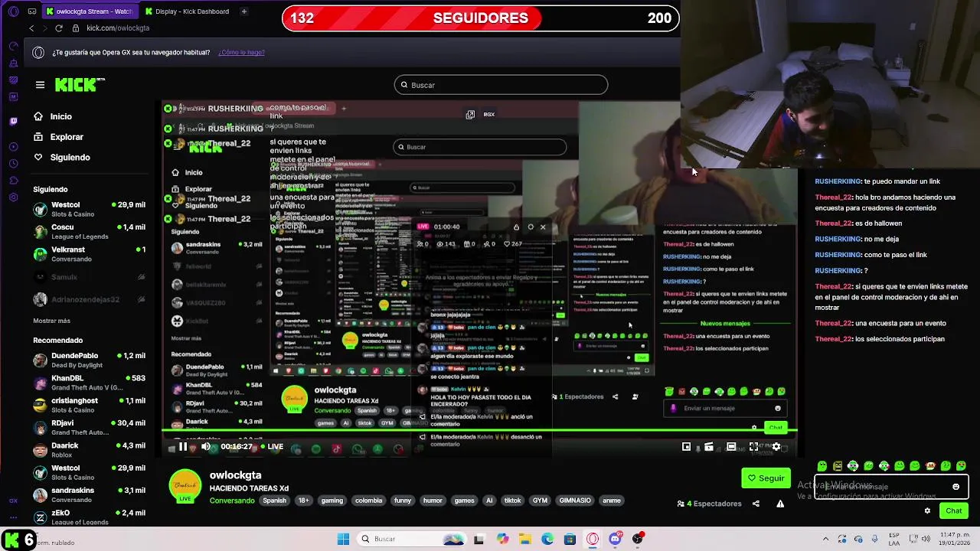Click the anime tag

[x=612, y=500]
